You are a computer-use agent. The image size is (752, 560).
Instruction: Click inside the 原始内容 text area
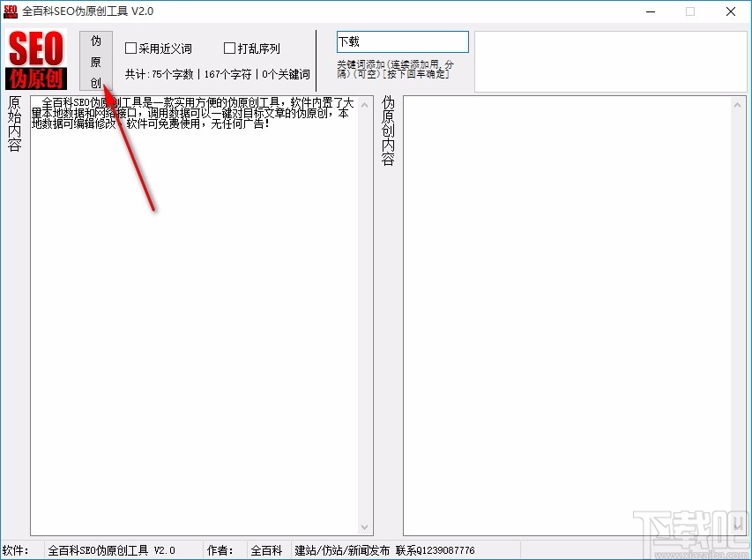pyautogui.click(x=194, y=309)
